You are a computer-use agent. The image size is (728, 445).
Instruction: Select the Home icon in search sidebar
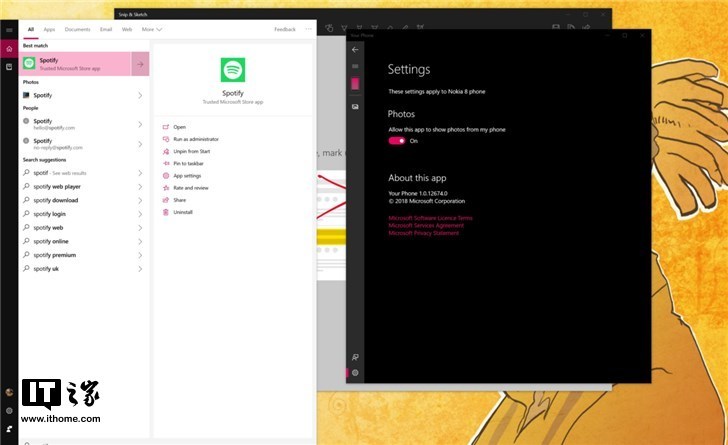(9, 49)
